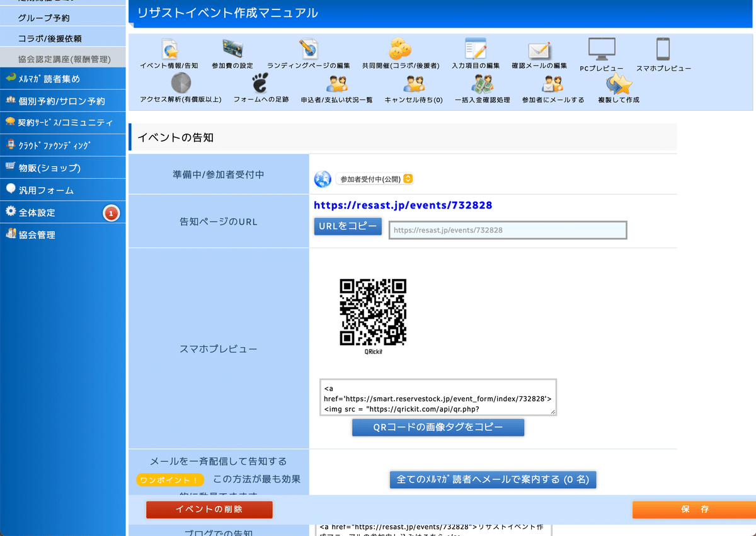756x536 pixels.
Task: Select 個別予約/サロン予約 in sidebar
Action: [63, 101]
